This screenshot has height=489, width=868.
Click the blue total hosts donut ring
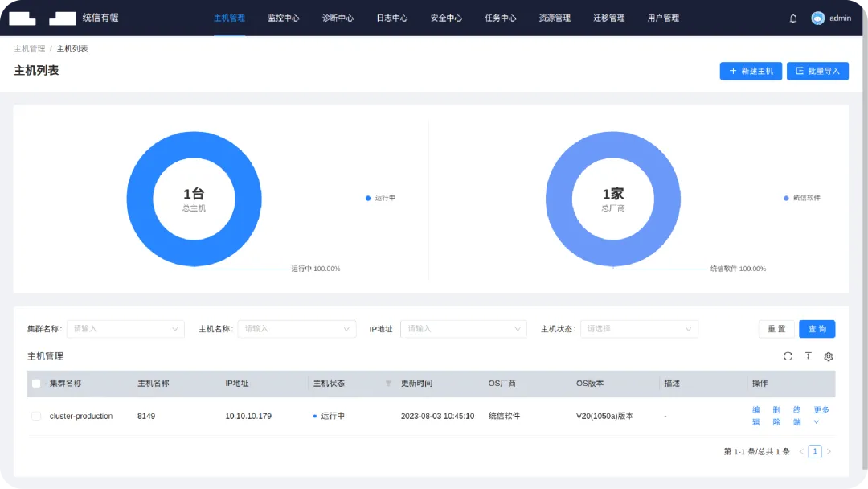click(140, 199)
